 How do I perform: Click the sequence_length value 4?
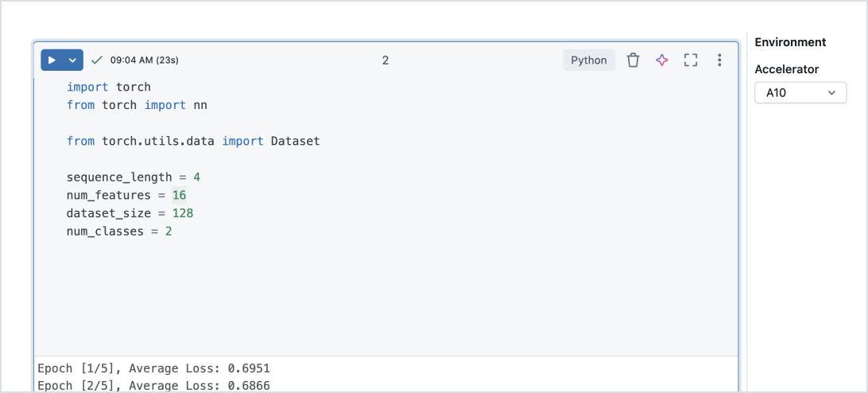[196, 177]
